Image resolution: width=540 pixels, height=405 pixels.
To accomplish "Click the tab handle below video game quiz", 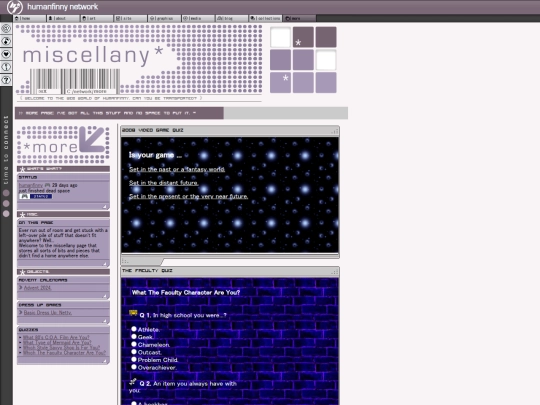I will (x=142, y=261).
